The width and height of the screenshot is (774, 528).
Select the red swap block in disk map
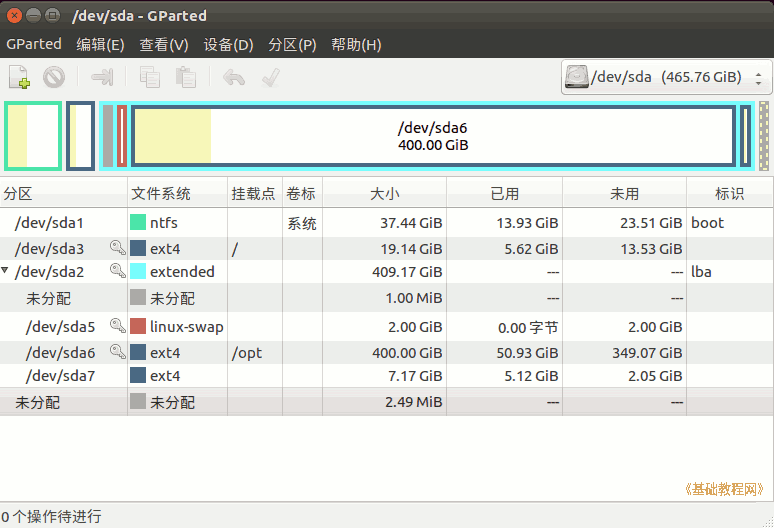coord(121,136)
